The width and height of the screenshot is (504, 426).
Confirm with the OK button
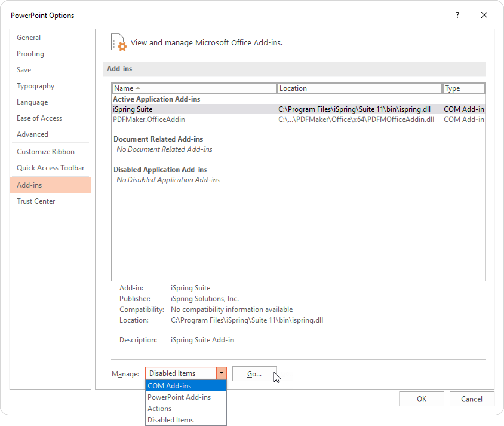pos(422,399)
